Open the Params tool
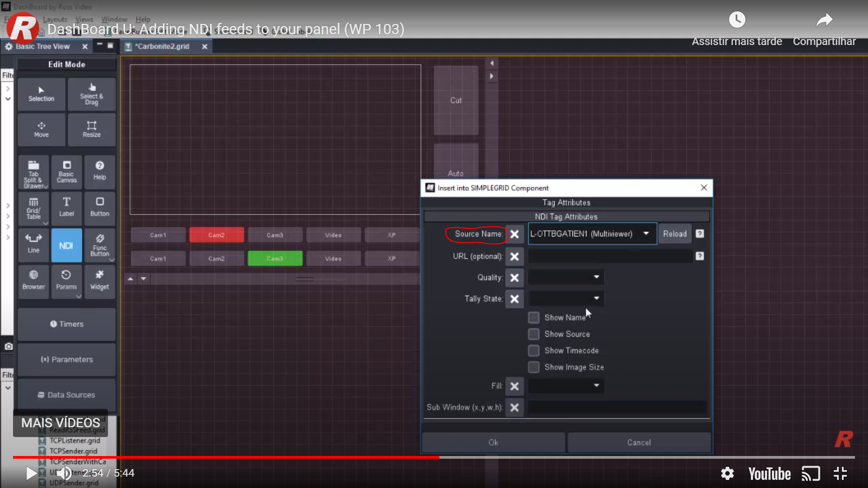Viewport: 868px width, 488px height. click(x=67, y=281)
